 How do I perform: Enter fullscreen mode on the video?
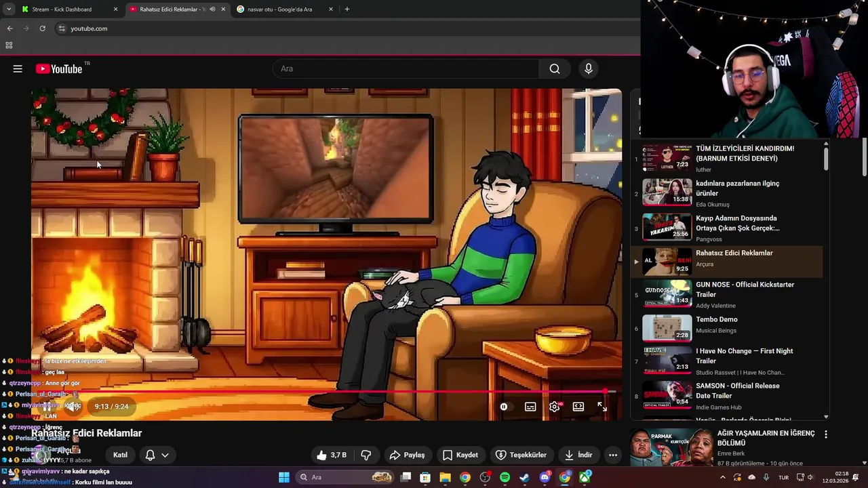coord(602,407)
